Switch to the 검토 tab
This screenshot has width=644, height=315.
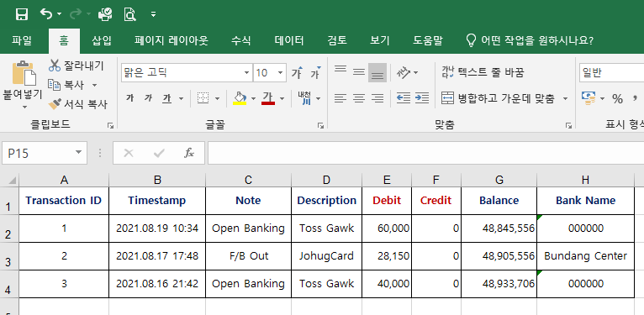point(337,40)
